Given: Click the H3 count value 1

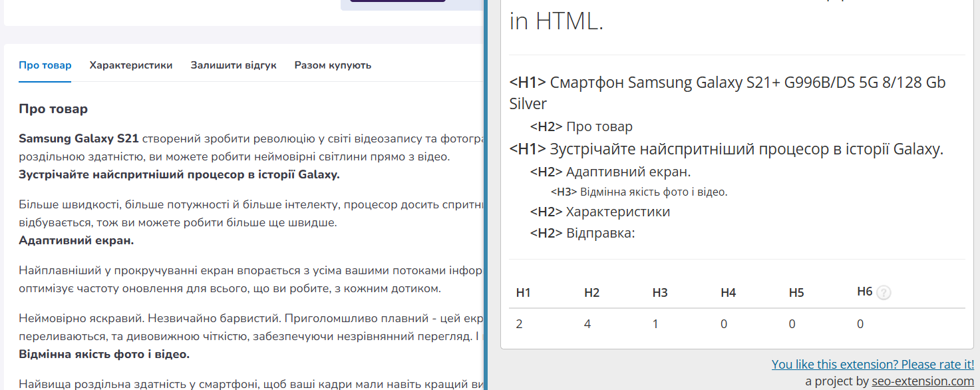Looking at the screenshot, I should tap(655, 324).
